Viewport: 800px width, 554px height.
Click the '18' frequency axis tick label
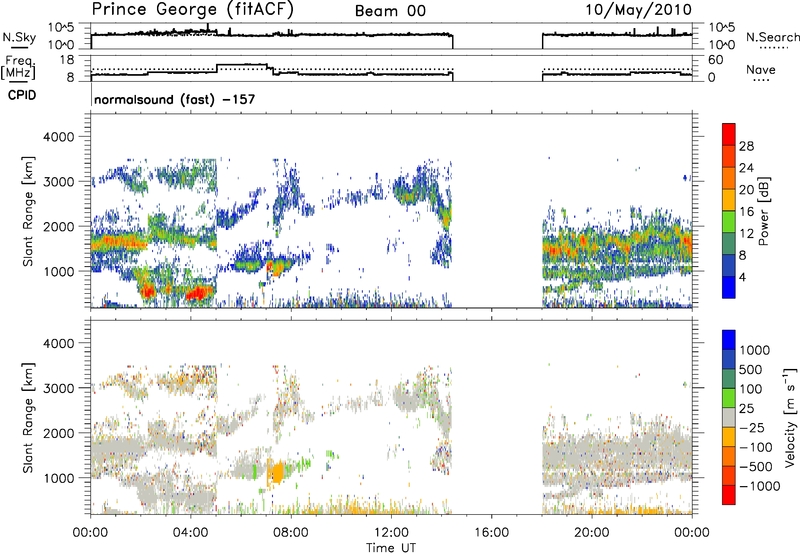(67, 60)
